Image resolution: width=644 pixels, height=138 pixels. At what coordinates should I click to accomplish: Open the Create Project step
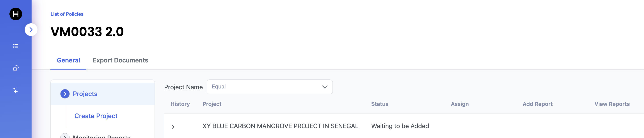point(96,116)
